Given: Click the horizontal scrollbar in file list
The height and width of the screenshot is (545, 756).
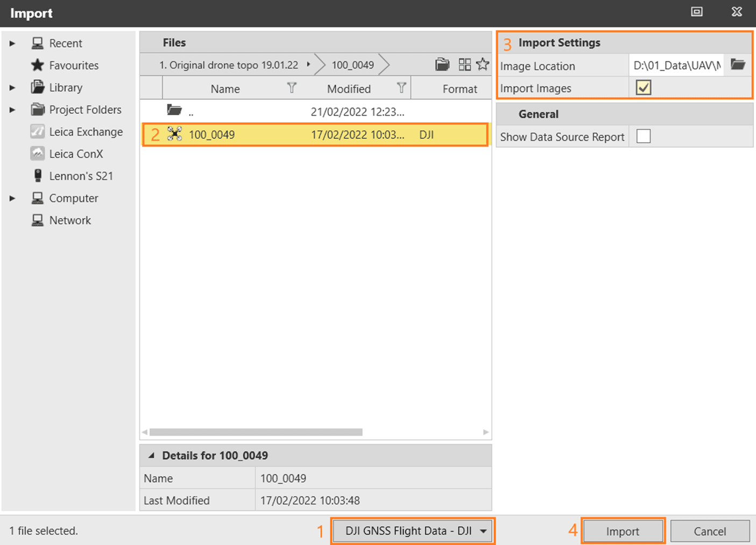Looking at the screenshot, I should coord(256,432).
